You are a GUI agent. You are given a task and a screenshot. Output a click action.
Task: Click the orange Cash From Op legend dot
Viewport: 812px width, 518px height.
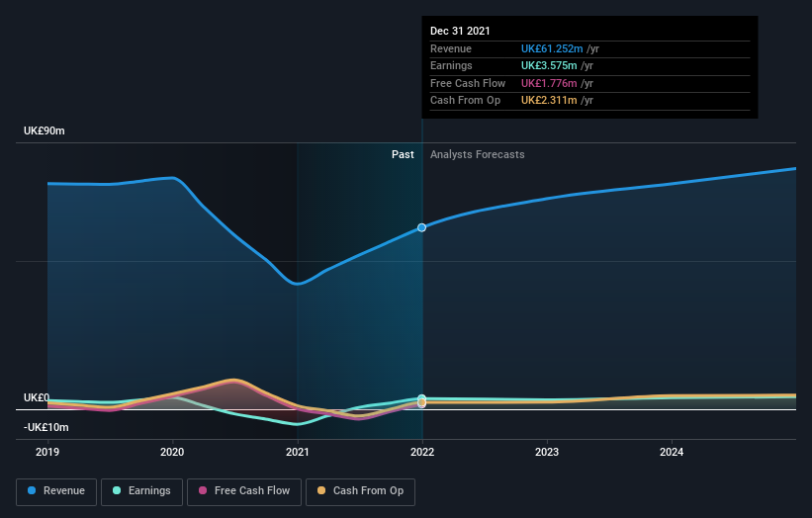(321, 490)
